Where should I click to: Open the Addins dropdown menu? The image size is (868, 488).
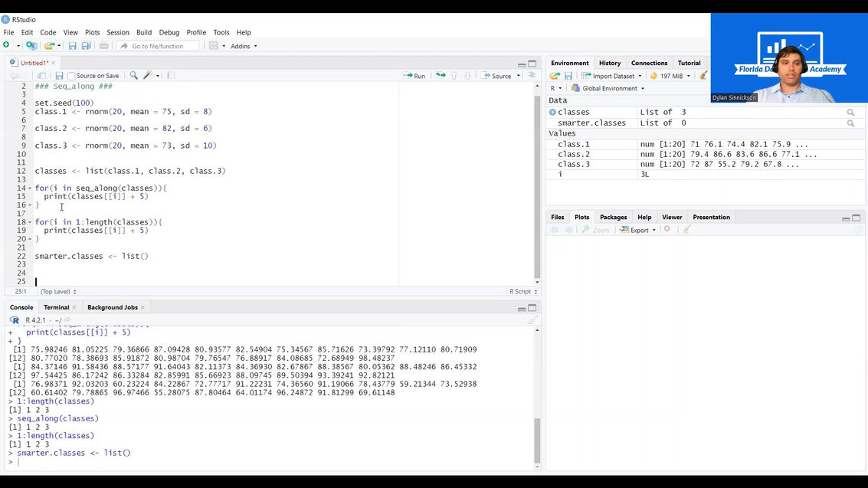pos(244,45)
